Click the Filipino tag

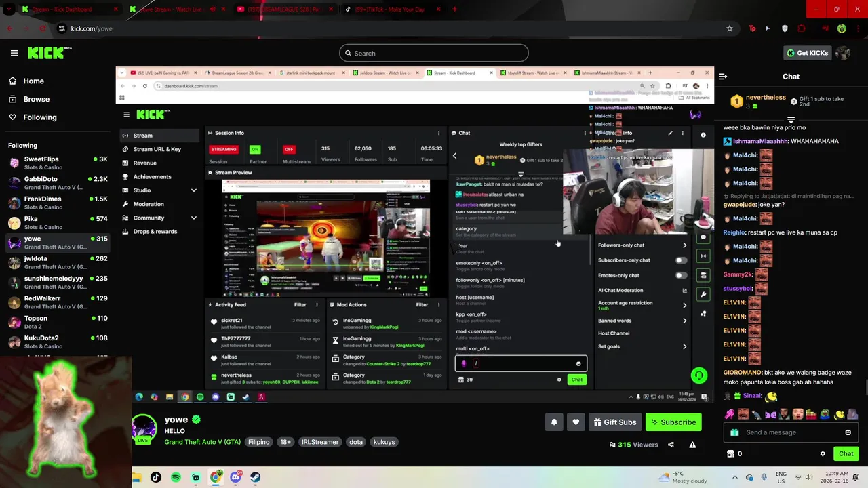pyautogui.click(x=258, y=442)
